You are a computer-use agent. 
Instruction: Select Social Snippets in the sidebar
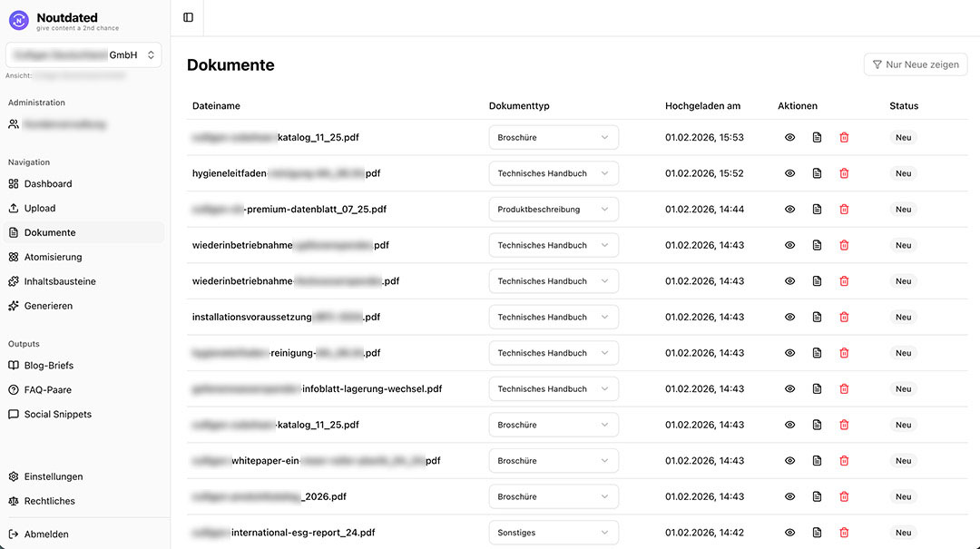coord(55,414)
